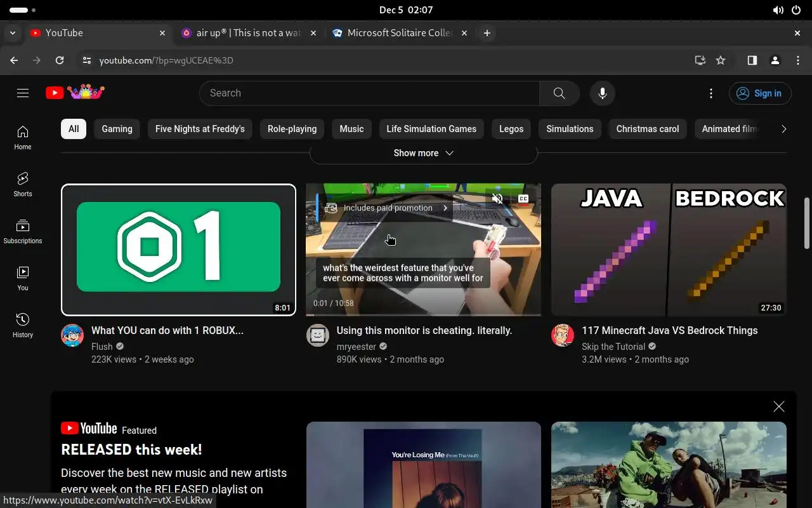Image resolution: width=812 pixels, height=508 pixels.
Task: Click install app icon in address bar
Action: [x=700, y=60]
